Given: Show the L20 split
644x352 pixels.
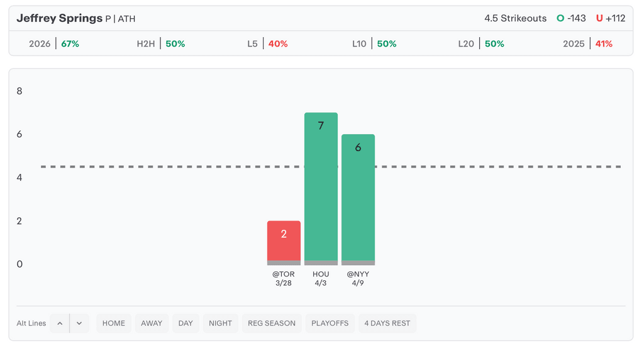Looking at the screenshot, I should click(481, 44).
